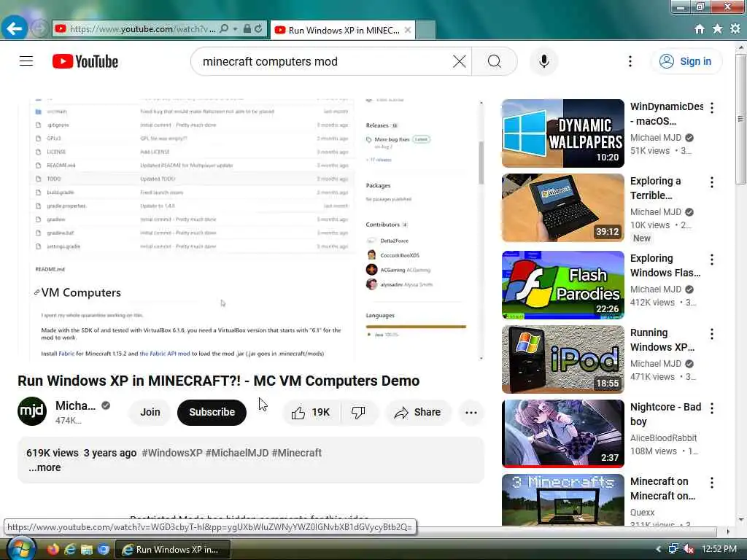Click the Sign in button

pos(686,61)
